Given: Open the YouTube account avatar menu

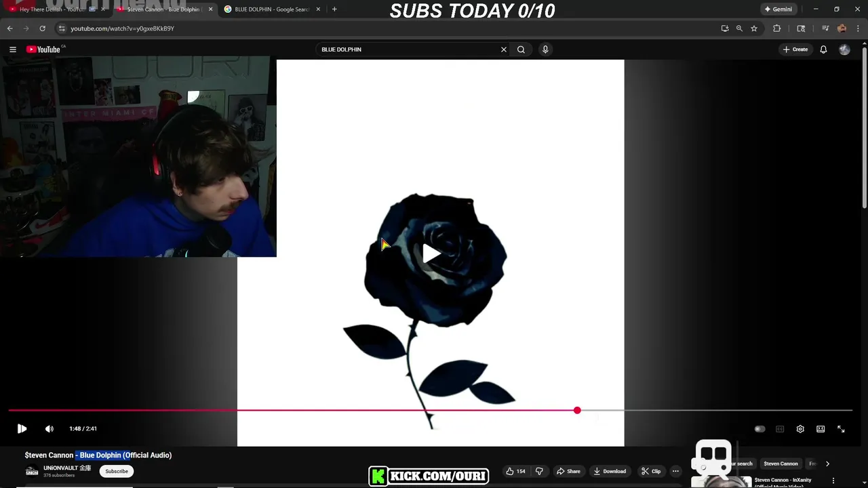Looking at the screenshot, I should point(844,49).
